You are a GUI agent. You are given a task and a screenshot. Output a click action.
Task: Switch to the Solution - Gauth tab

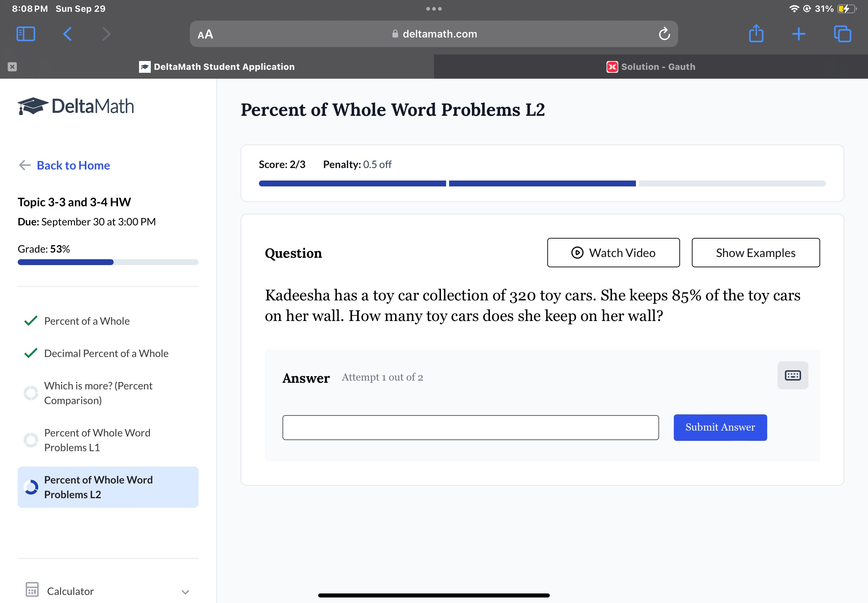point(651,67)
